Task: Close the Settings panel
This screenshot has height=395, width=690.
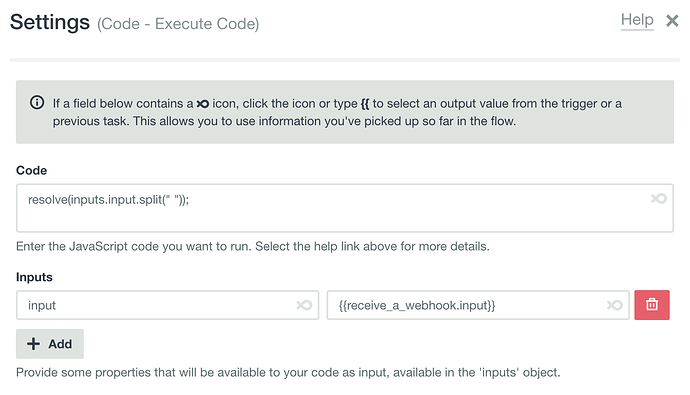Action: 672,21
